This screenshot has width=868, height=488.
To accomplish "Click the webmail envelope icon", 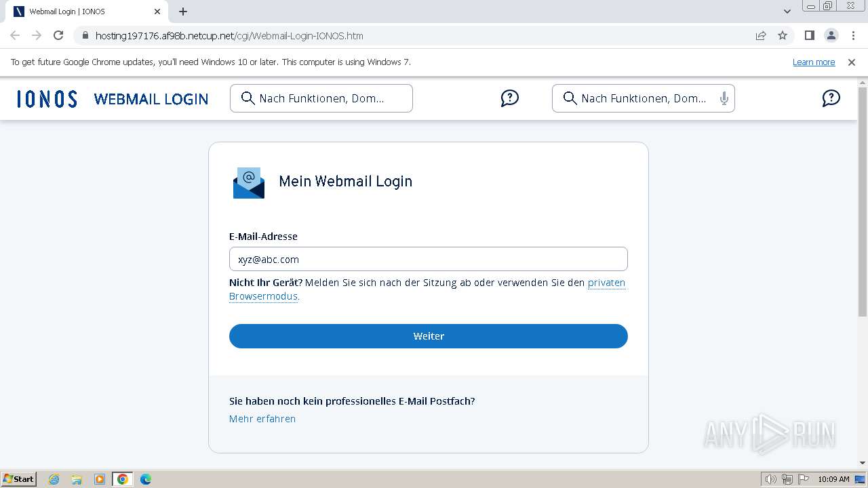I will coord(249,183).
